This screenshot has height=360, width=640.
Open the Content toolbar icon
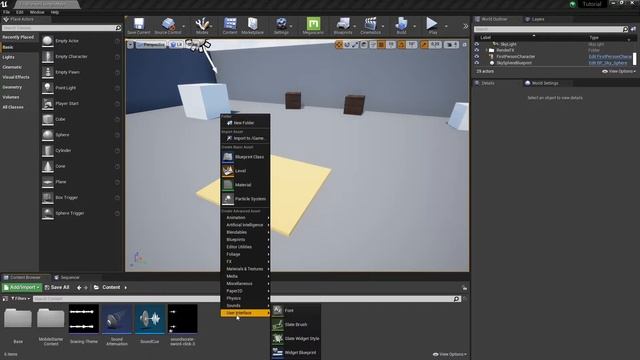(230, 26)
